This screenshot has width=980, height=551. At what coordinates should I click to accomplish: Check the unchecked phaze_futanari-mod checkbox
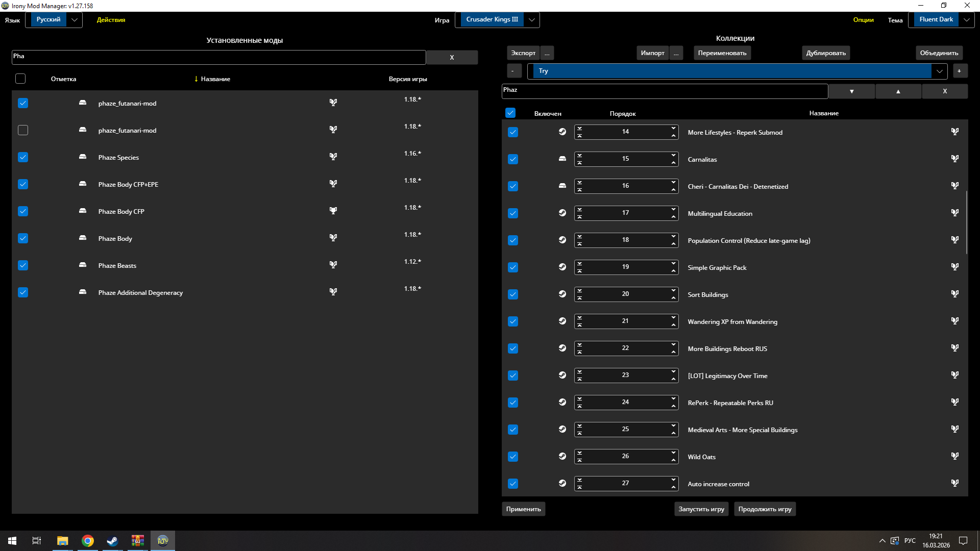coord(23,130)
